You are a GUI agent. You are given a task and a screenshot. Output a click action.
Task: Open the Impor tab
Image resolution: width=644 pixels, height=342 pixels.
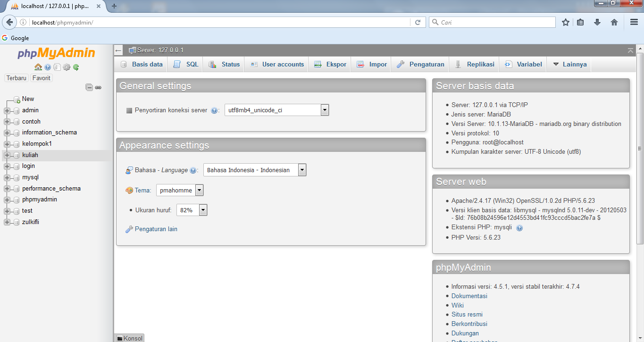(x=372, y=64)
